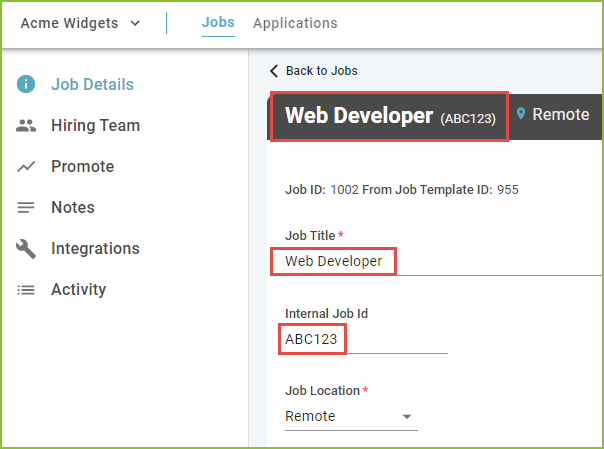
Task: Select Notes in the sidebar
Action: pos(73,208)
